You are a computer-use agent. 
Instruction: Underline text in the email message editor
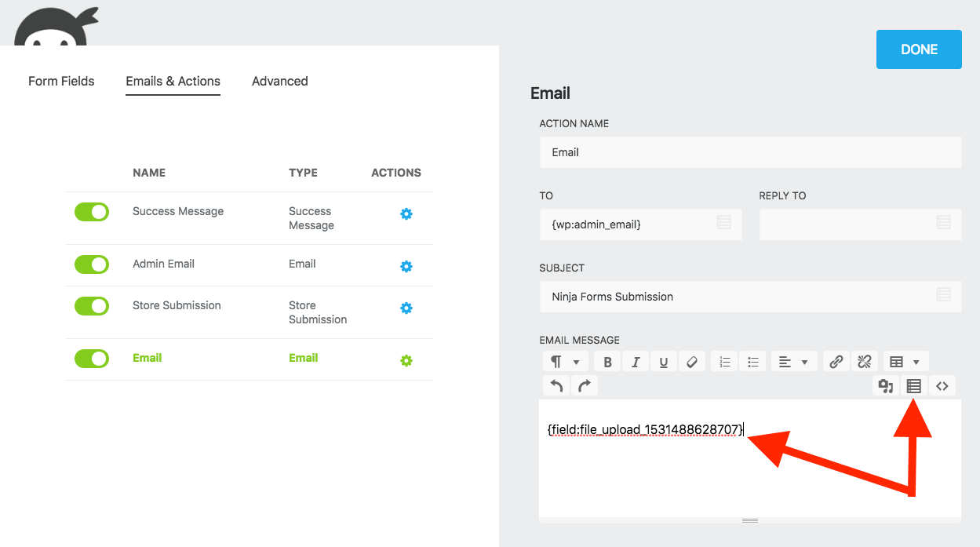coord(663,361)
